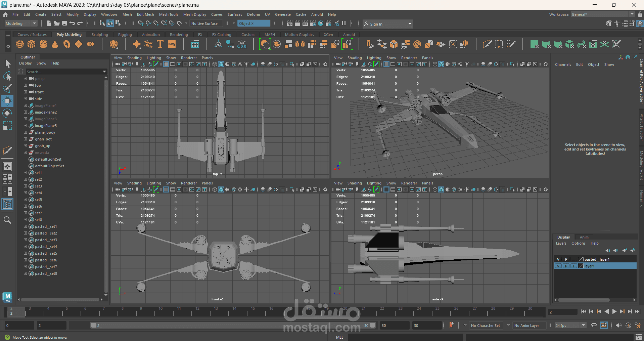Toggle display type T box of layer1
The height and width of the screenshot is (341, 644).
click(574, 266)
